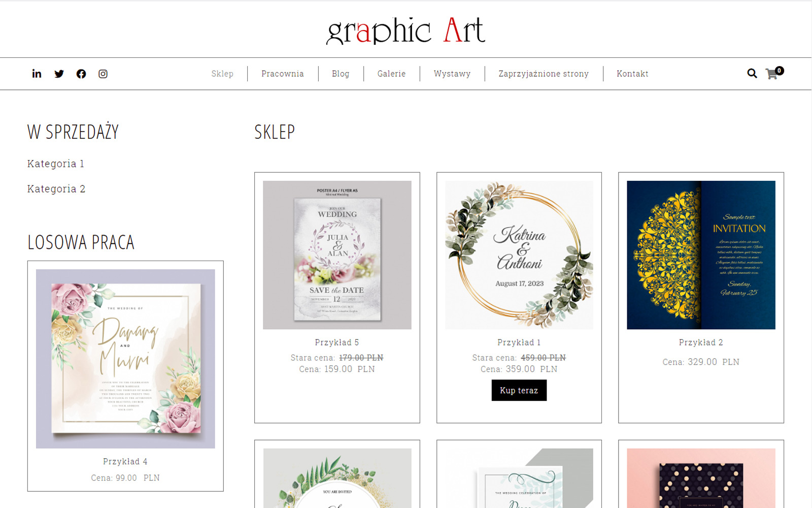Open Zaprzyjaźnione strony menu item
Viewport: 812px width, 508px height.
[x=544, y=74]
